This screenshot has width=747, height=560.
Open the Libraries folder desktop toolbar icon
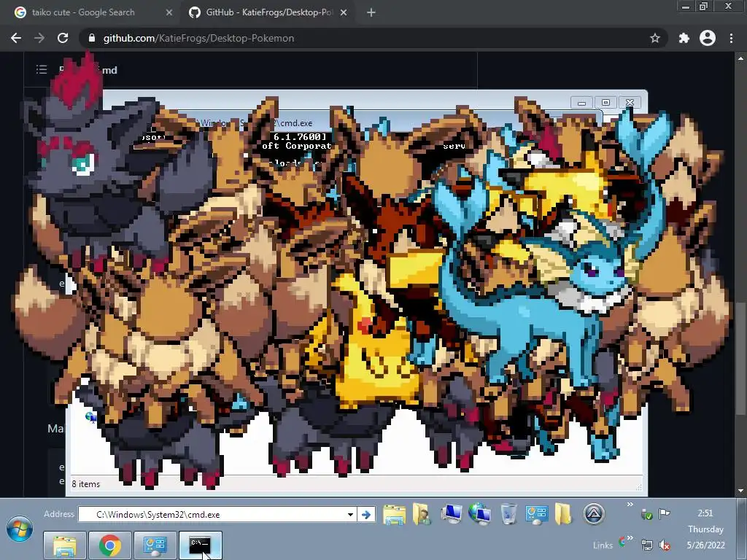[x=394, y=514]
